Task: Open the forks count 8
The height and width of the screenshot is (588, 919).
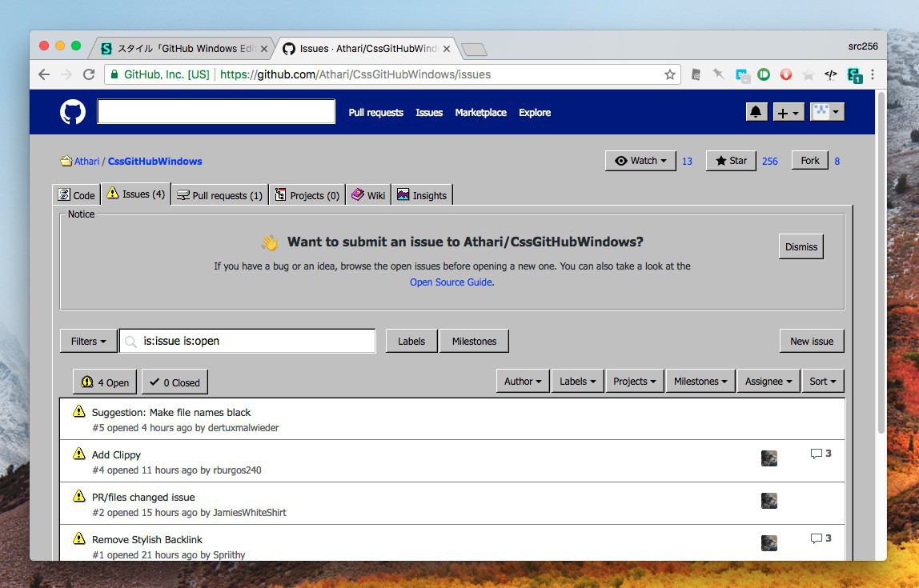Action: click(837, 161)
